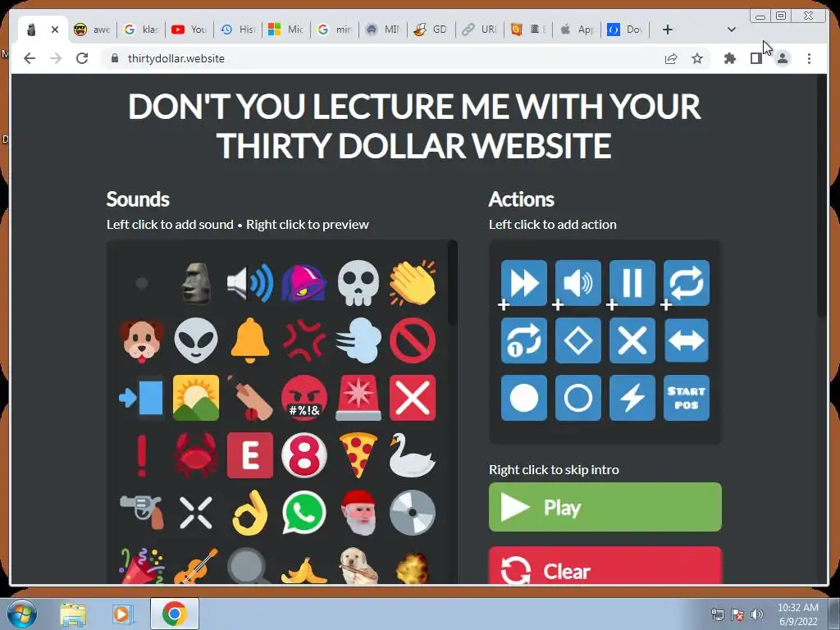This screenshot has width=840, height=630.
Task: Add the pause bars action
Action: (x=632, y=283)
